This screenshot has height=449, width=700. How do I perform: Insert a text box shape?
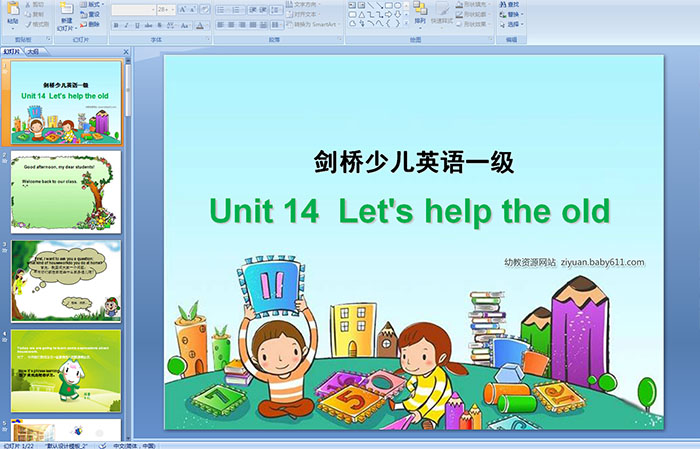(352, 5)
